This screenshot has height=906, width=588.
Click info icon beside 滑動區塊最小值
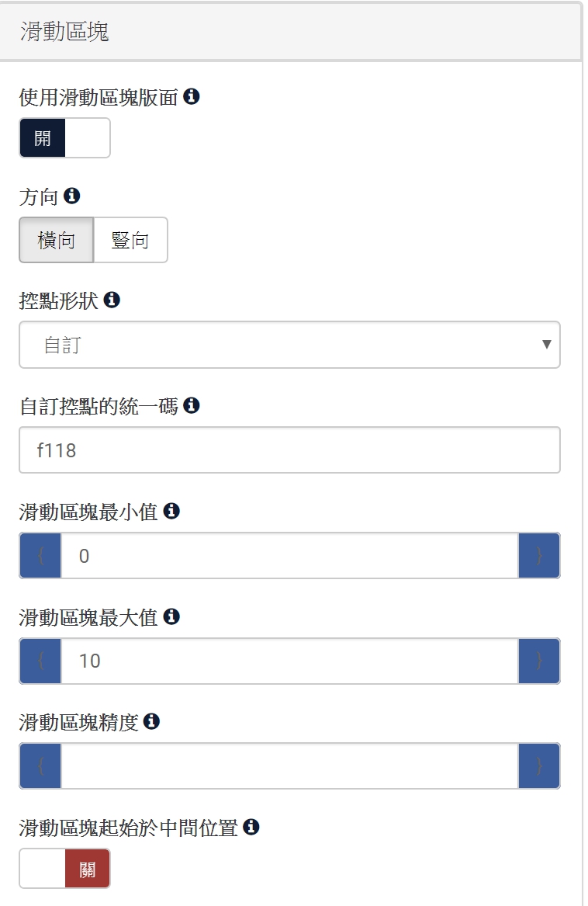coord(171,511)
